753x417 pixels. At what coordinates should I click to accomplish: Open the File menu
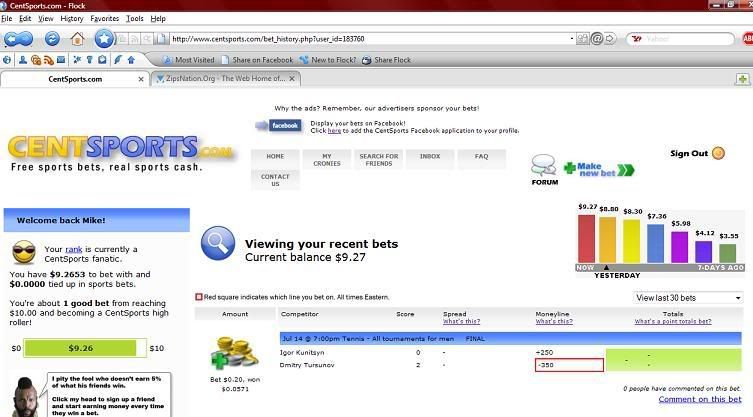coord(7,19)
